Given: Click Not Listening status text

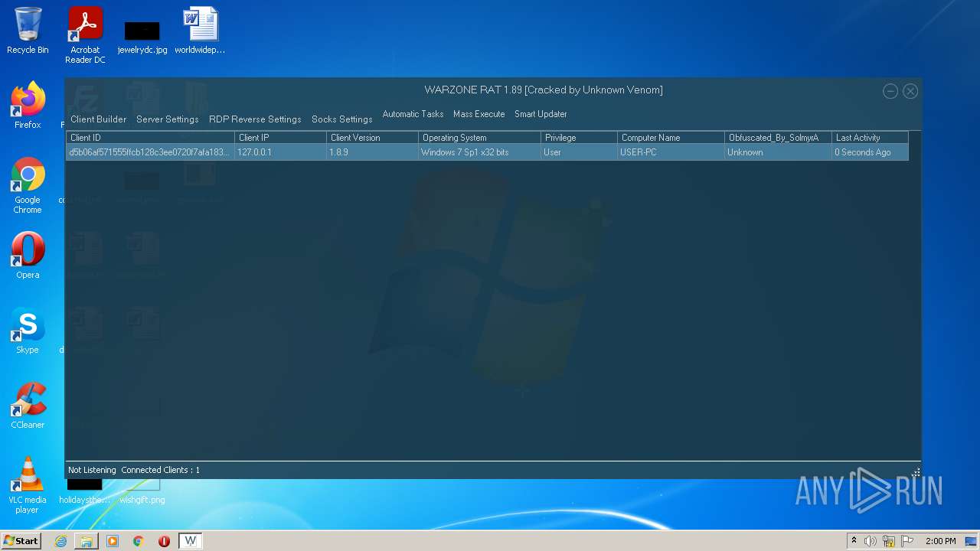Looking at the screenshot, I should point(92,470).
